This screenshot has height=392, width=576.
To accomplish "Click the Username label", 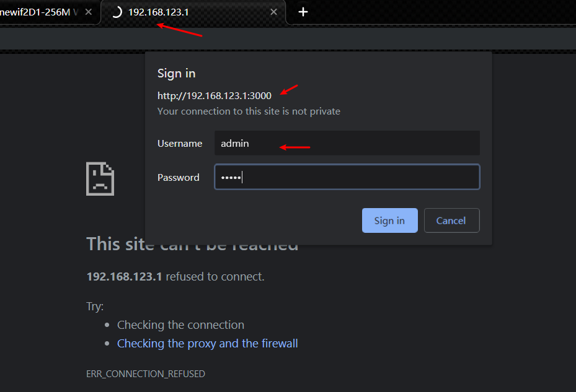I will click(x=180, y=143).
